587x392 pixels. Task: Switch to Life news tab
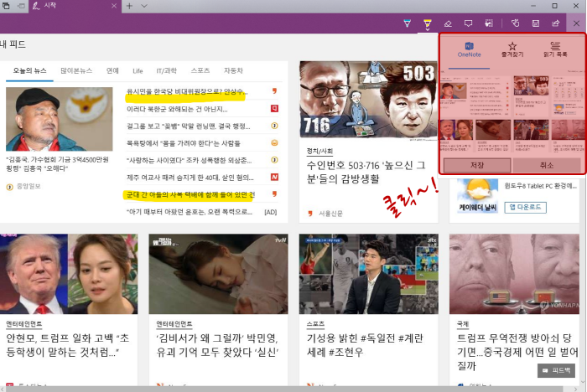click(138, 70)
